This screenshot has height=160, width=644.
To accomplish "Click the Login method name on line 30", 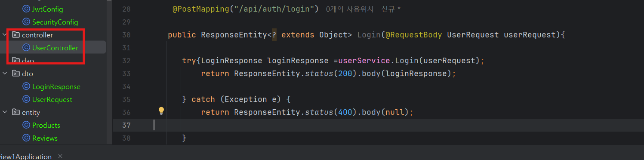I will click(x=369, y=35).
